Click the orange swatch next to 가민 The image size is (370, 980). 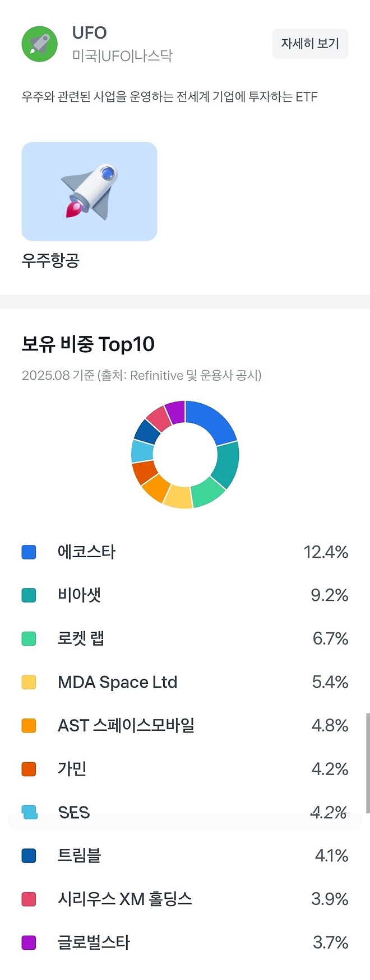[29, 769]
